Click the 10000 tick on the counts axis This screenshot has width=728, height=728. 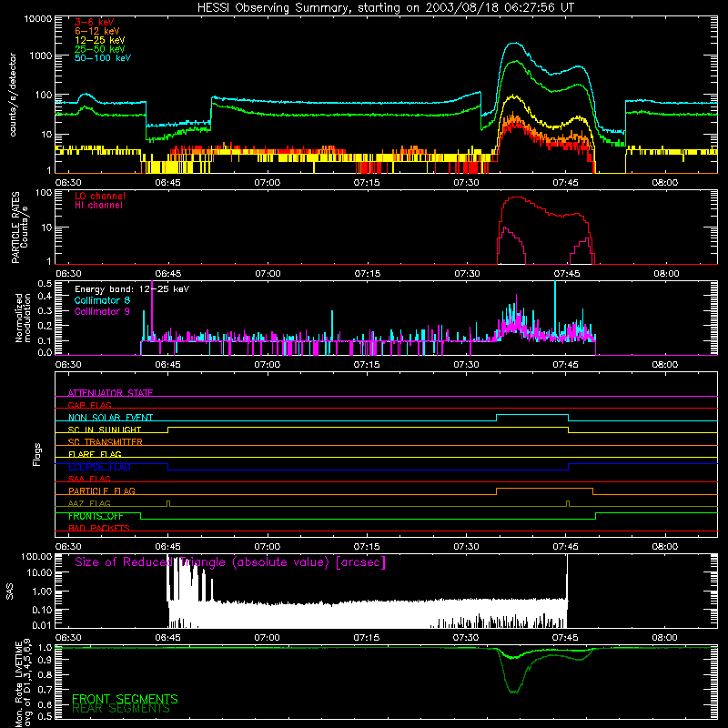[x=38, y=19]
